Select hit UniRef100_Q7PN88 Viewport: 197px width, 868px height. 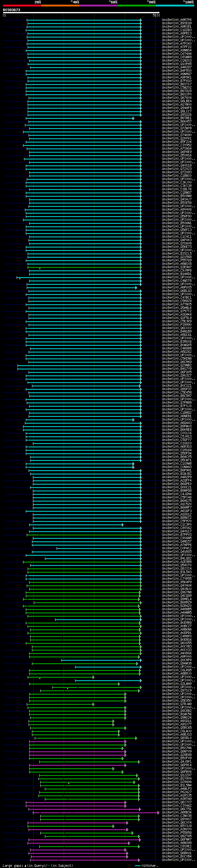click(177, 403)
